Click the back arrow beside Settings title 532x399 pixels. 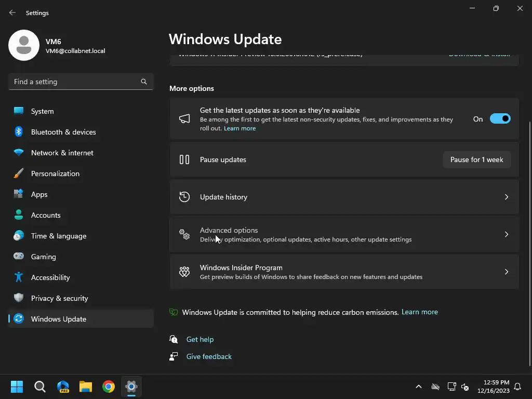[x=12, y=12]
